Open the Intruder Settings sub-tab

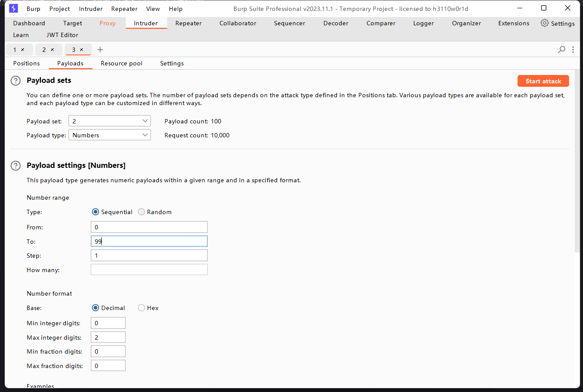tap(172, 63)
